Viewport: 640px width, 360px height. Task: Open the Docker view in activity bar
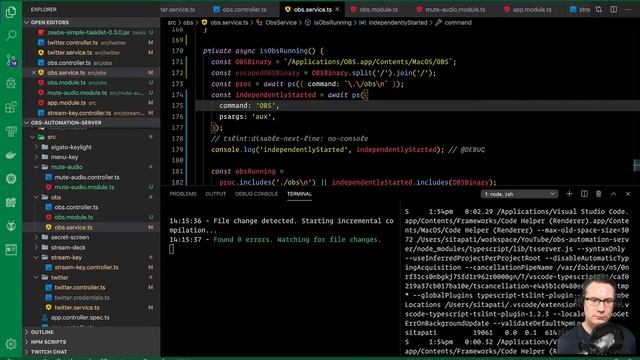[11, 155]
